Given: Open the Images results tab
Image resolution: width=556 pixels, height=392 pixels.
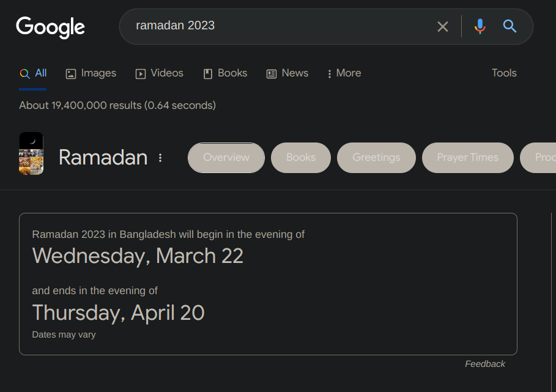Looking at the screenshot, I should click(91, 73).
